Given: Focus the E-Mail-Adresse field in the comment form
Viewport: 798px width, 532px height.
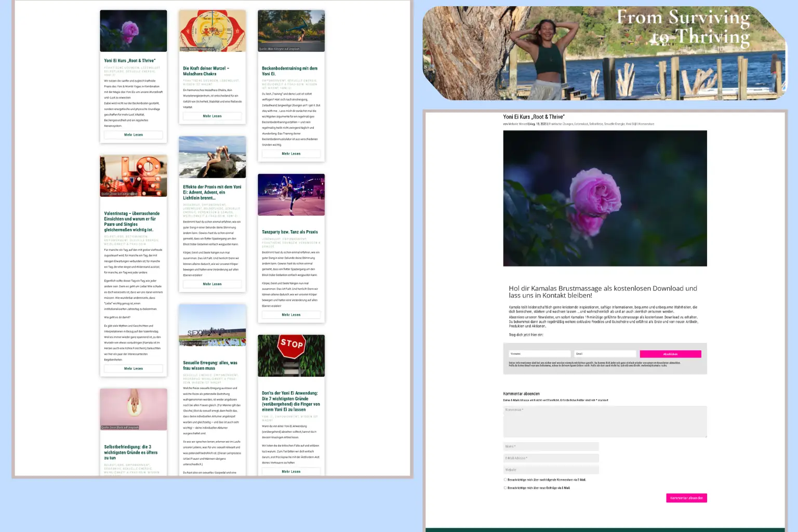Looking at the screenshot, I should [551, 458].
